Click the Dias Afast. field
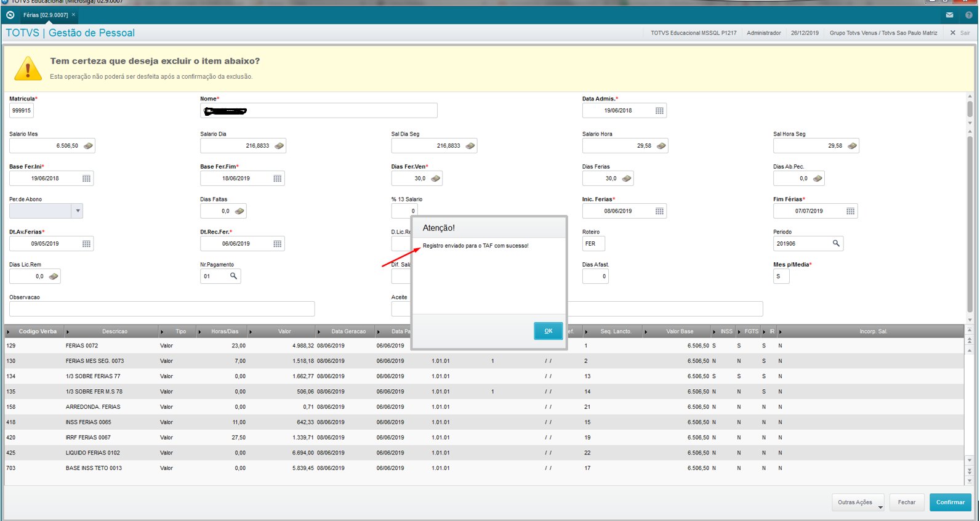Viewport: 980px width, 521px height. tap(595, 277)
